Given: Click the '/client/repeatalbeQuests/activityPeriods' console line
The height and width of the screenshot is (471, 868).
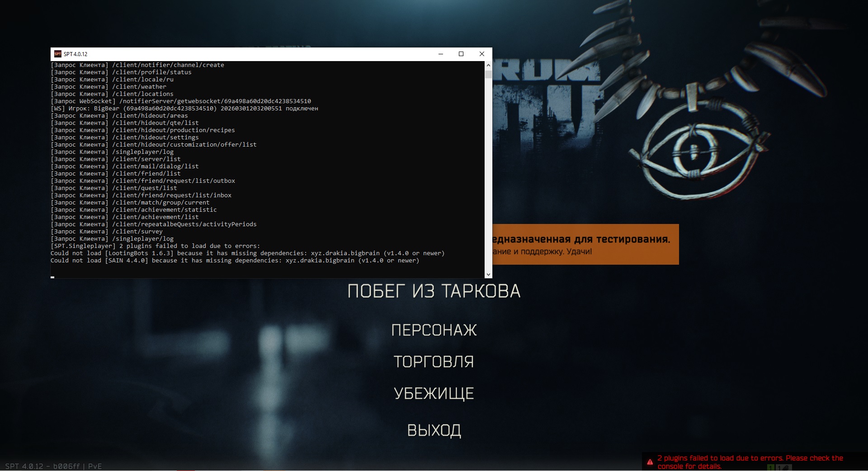Looking at the screenshot, I should [154, 224].
